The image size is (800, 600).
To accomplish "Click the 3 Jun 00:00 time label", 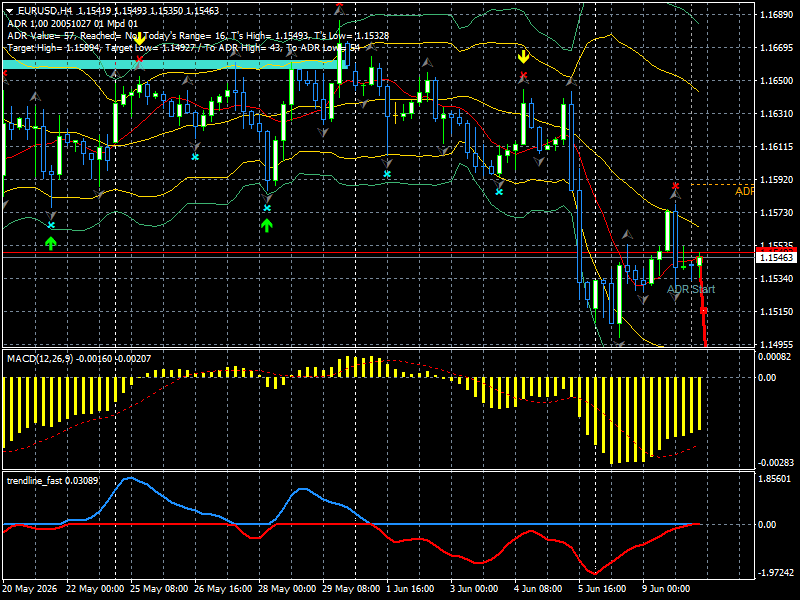I will (x=474, y=589).
